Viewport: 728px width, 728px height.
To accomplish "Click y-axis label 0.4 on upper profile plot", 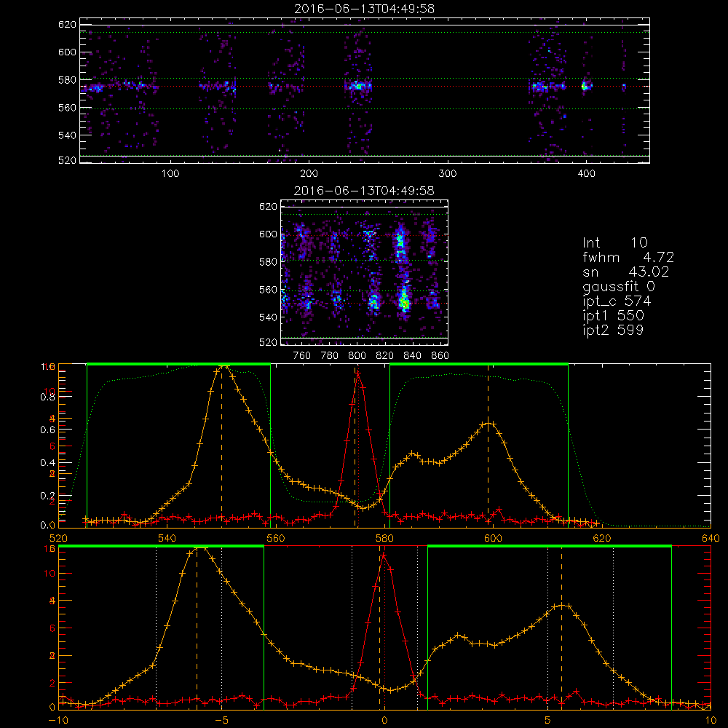I will point(48,462).
